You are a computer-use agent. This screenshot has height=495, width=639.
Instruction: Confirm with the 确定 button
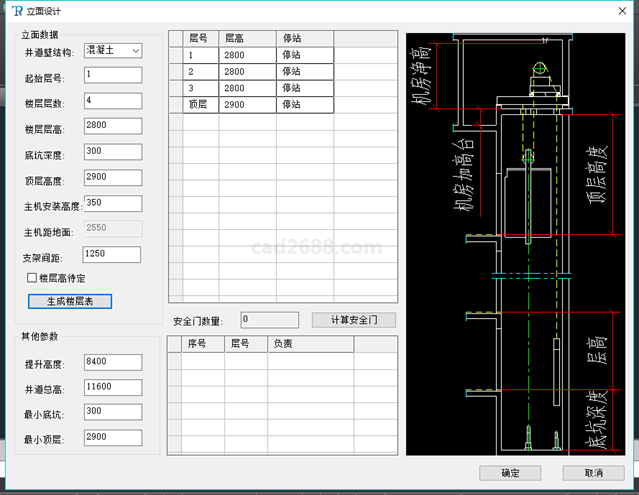coord(510,473)
